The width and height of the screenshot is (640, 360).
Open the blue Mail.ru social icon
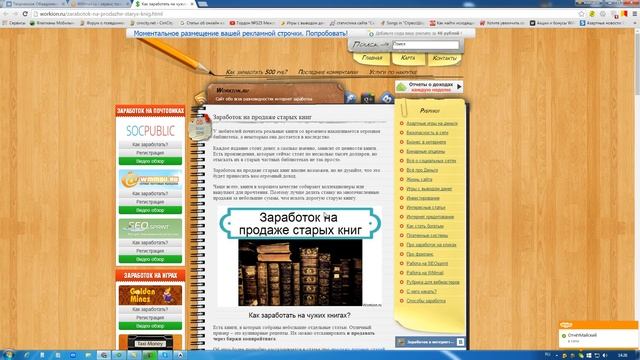click(x=386, y=98)
